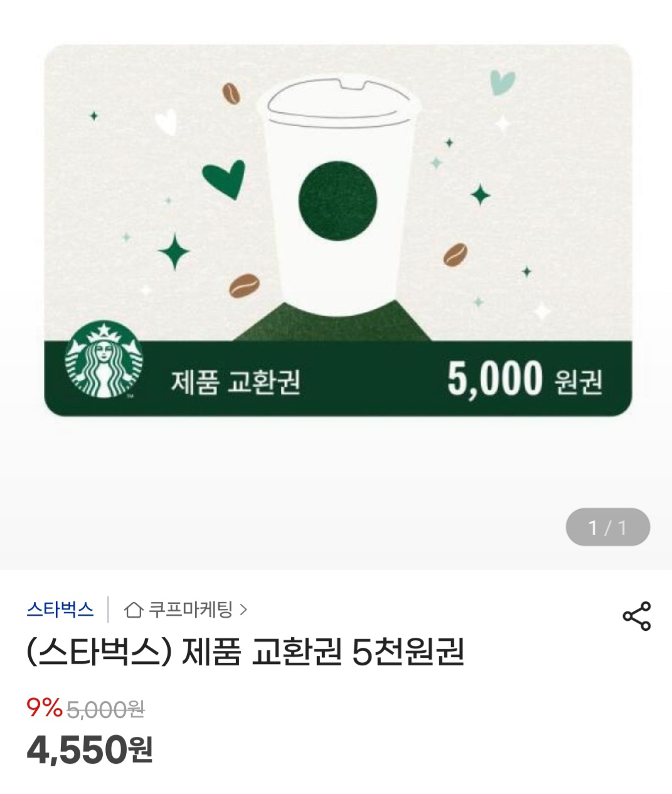Click the Starbucks siren logo on the card

(104, 360)
